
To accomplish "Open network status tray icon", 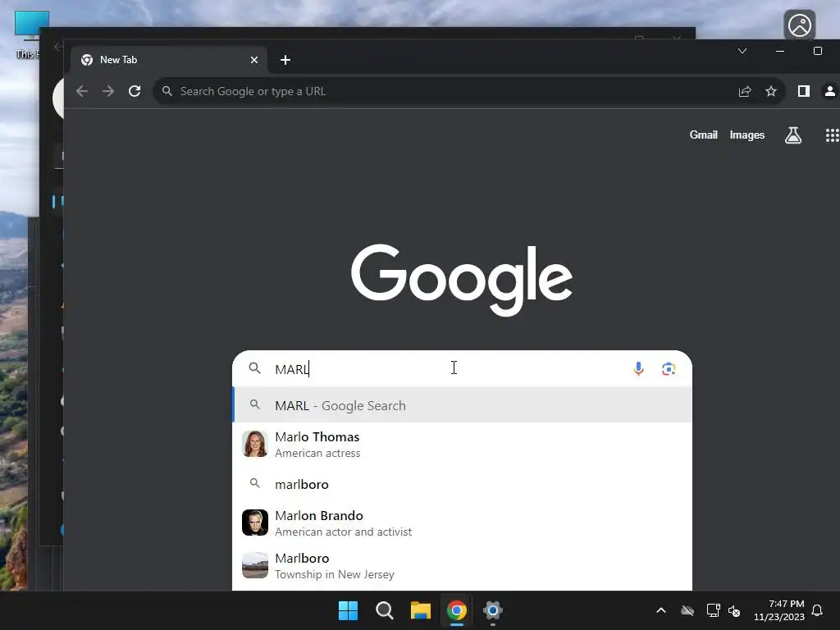I will tap(713, 610).
